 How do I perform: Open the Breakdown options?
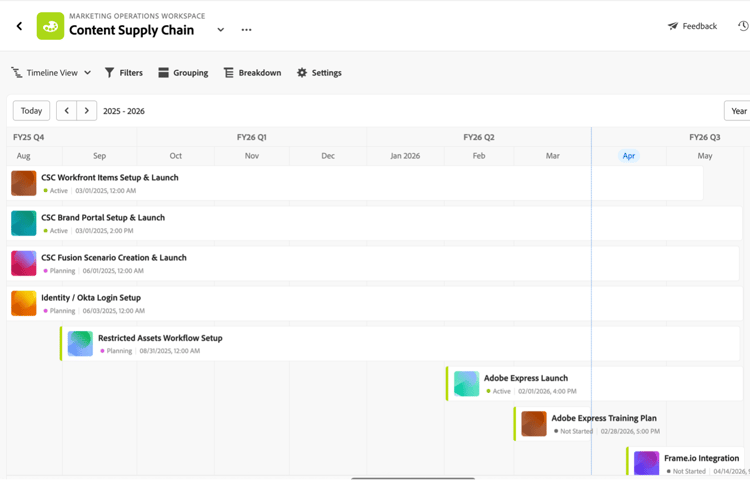[x=253, y=73]
